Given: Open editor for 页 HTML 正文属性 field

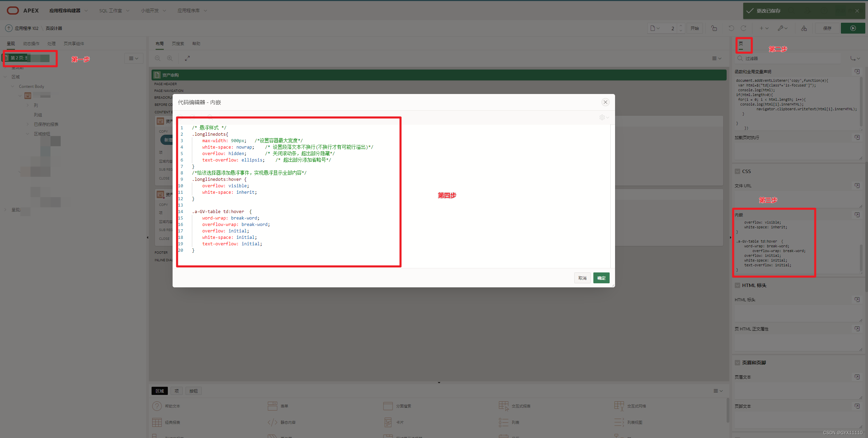Looking at the screenshot, I should (x=857, y=329).
